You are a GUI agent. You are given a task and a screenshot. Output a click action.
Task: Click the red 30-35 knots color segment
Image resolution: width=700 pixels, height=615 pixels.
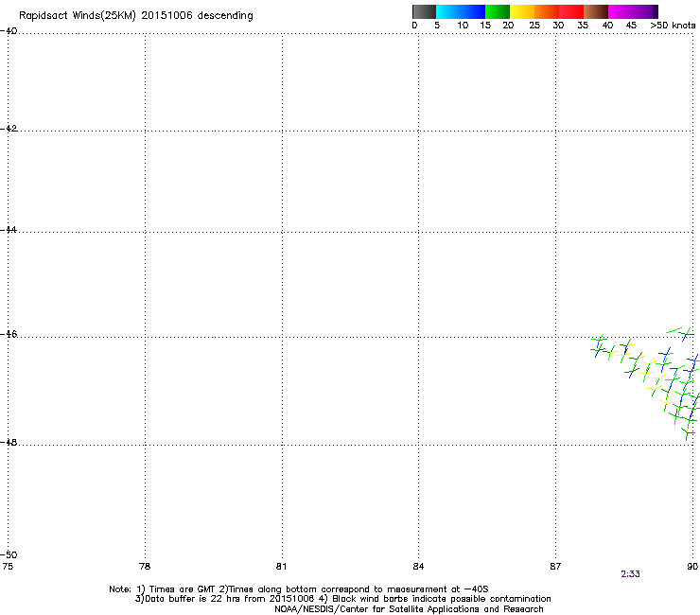571,11
